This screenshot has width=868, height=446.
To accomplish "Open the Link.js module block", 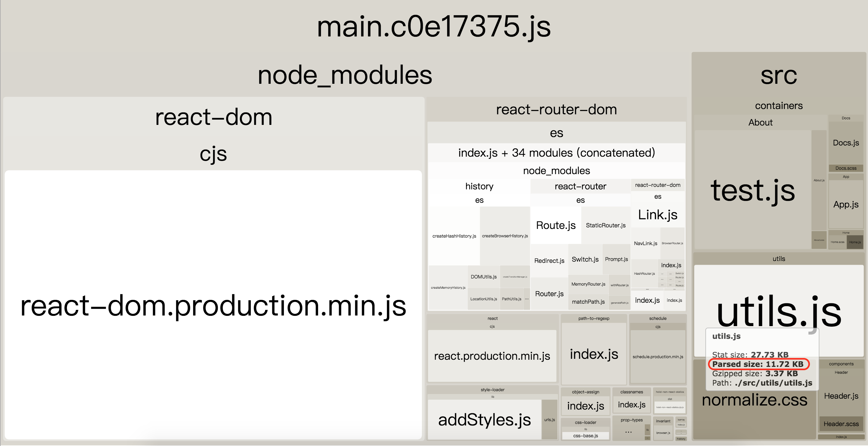I will pos(657,215).
